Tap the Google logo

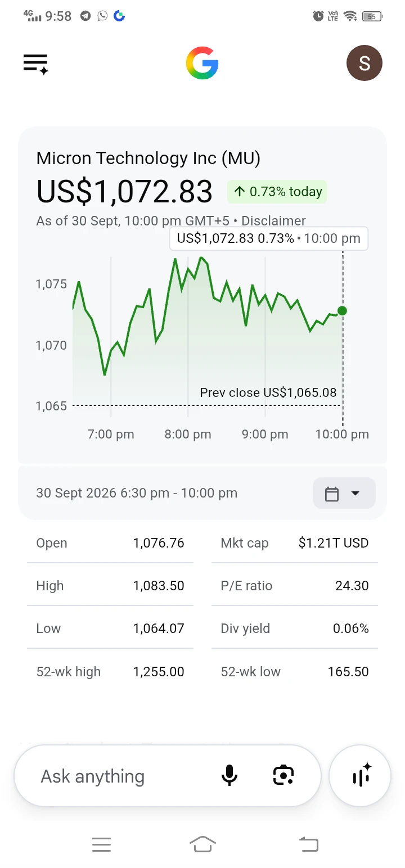202,63
